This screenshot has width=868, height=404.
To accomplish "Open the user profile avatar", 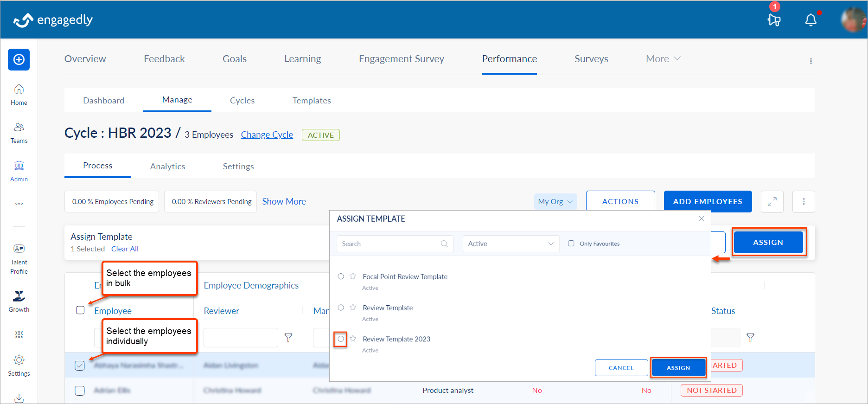I will tap(854, 20).
